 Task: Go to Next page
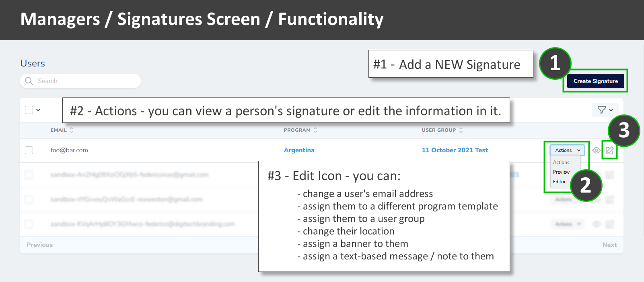click(x=609, y=245)
